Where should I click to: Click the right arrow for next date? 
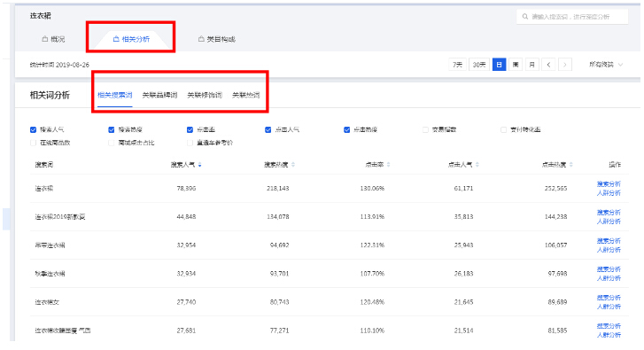tap(565, 65)
